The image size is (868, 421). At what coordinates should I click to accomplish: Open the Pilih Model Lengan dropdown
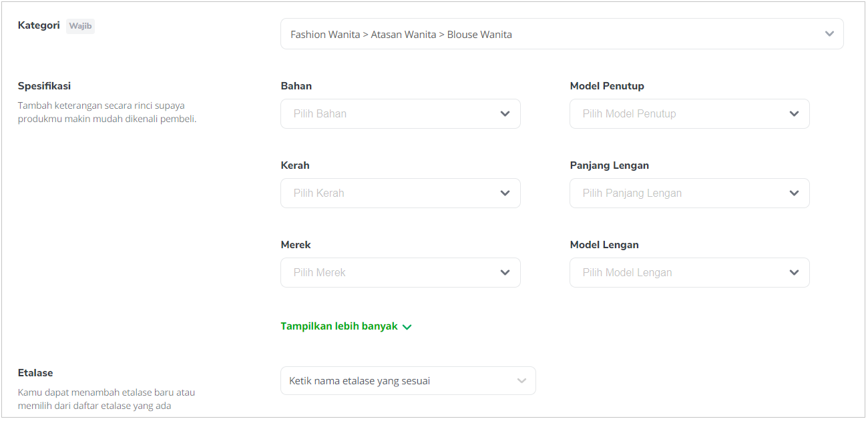(690, 273)
